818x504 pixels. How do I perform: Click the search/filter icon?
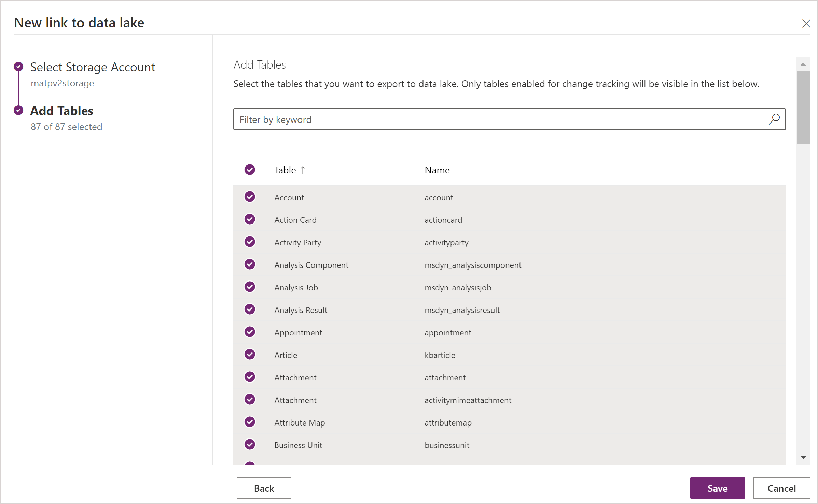pyautogui.click(x=774, y=119)
